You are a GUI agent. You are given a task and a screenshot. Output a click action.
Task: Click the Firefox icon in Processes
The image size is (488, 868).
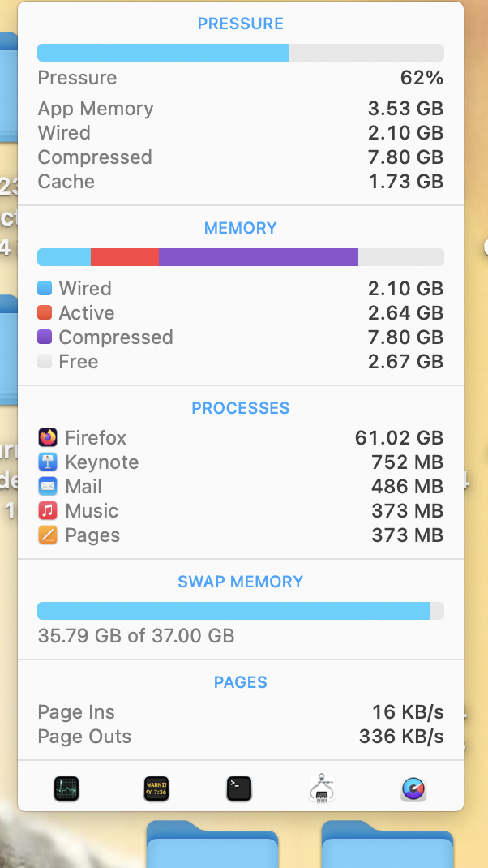47,437
